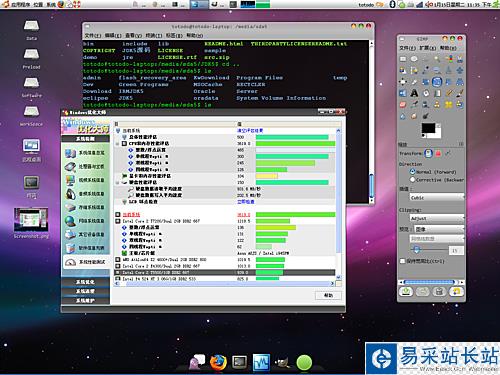This screenshot has width=500, height=375.
Task: Click the blue 清空评估结果 link
Action: click(250, 130)
